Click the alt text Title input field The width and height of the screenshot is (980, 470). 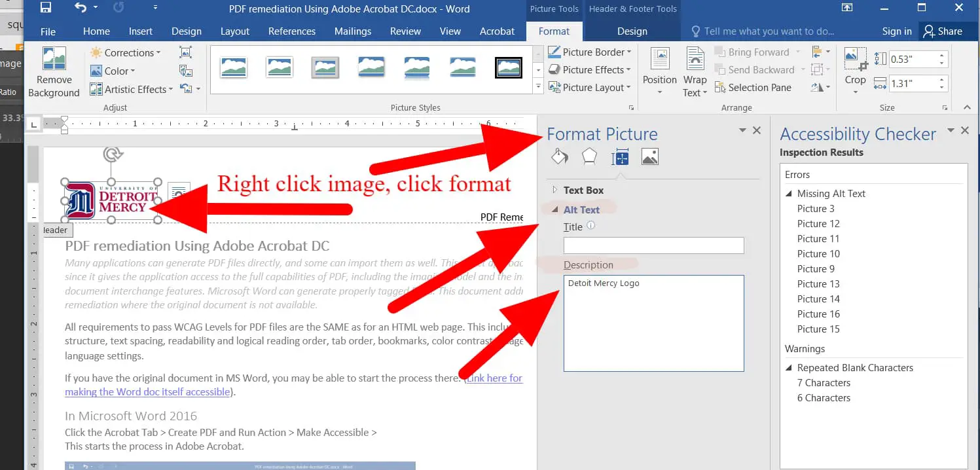point(653,245)
